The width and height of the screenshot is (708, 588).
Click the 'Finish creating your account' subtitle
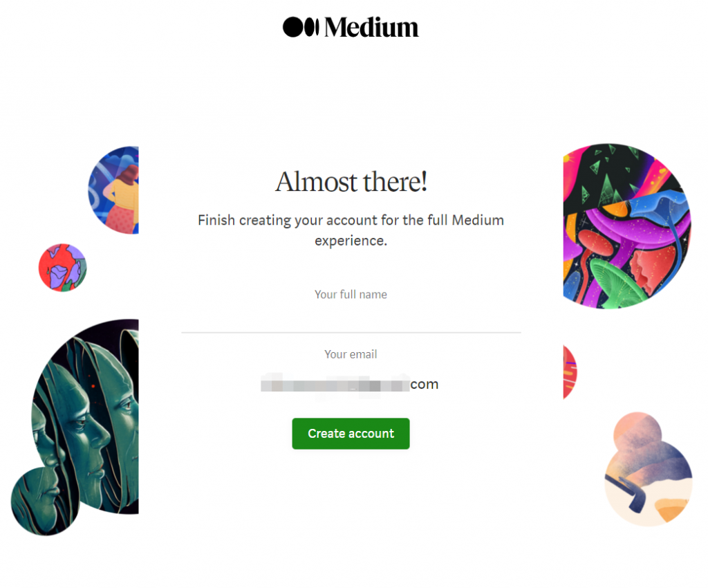click(x=351, y=230)
